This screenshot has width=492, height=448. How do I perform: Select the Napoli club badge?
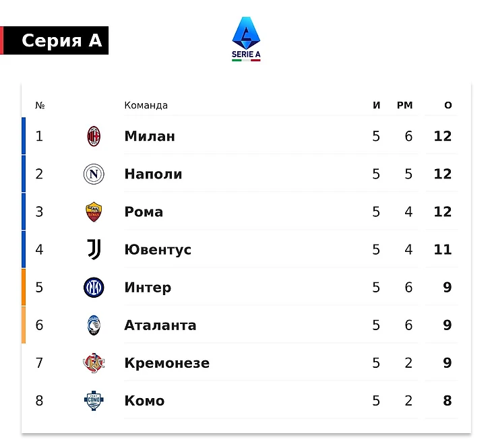pos(94,174)
